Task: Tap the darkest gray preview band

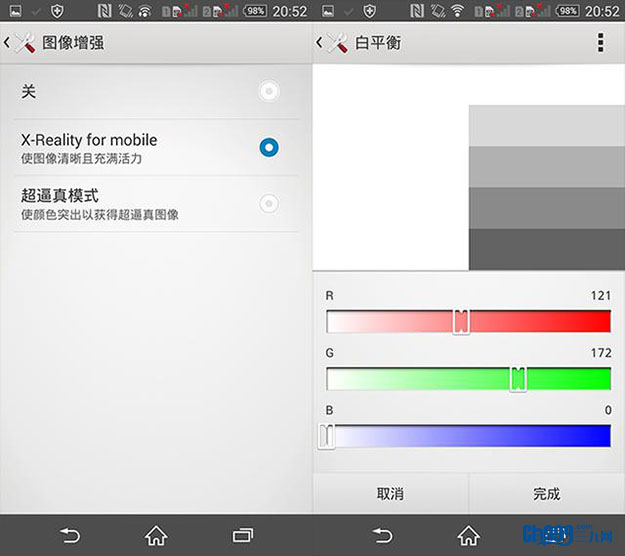Action: click(x=547, y=249)
